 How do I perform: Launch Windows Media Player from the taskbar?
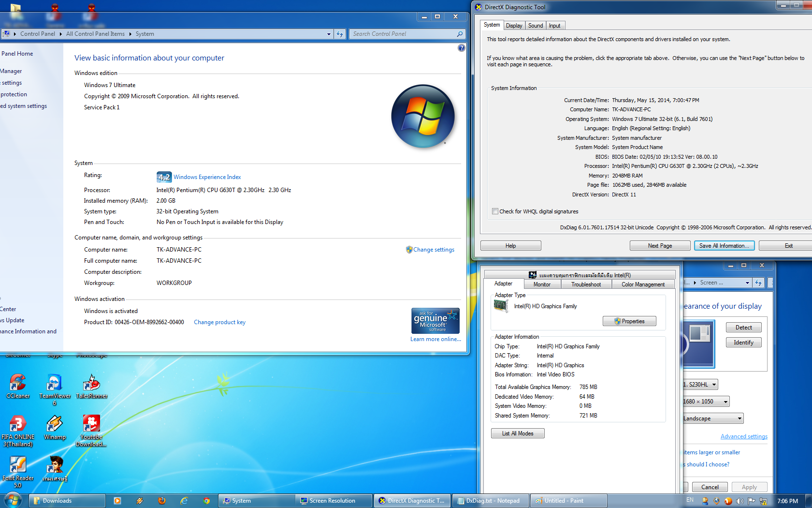coord(117,501)
